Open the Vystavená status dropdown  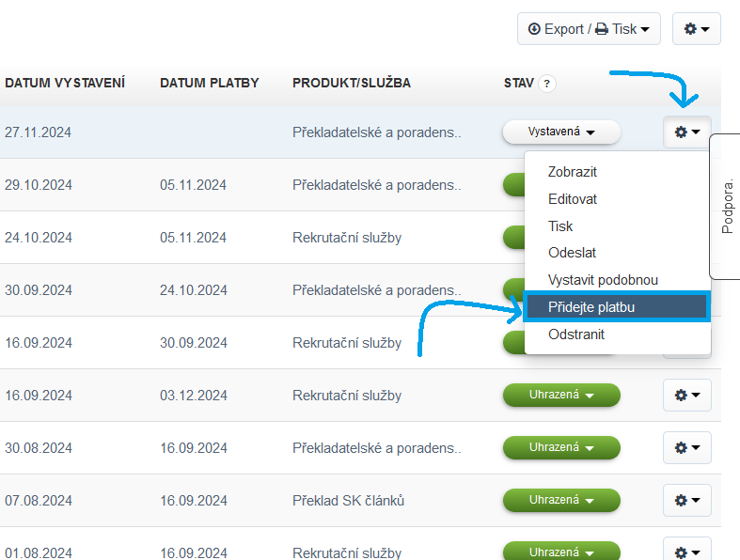561,132
